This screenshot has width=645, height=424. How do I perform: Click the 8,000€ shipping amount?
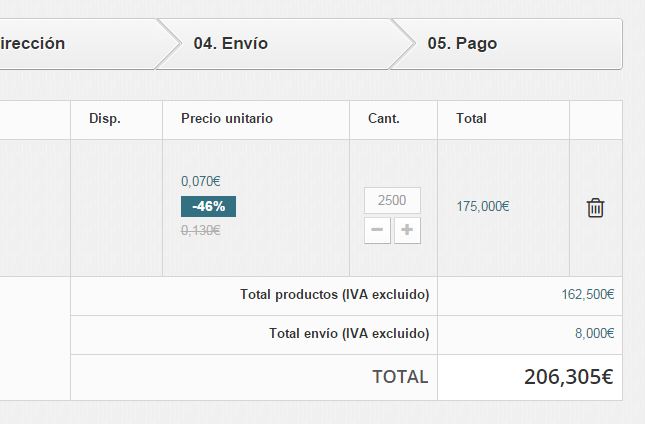click(x=595, y=334)
